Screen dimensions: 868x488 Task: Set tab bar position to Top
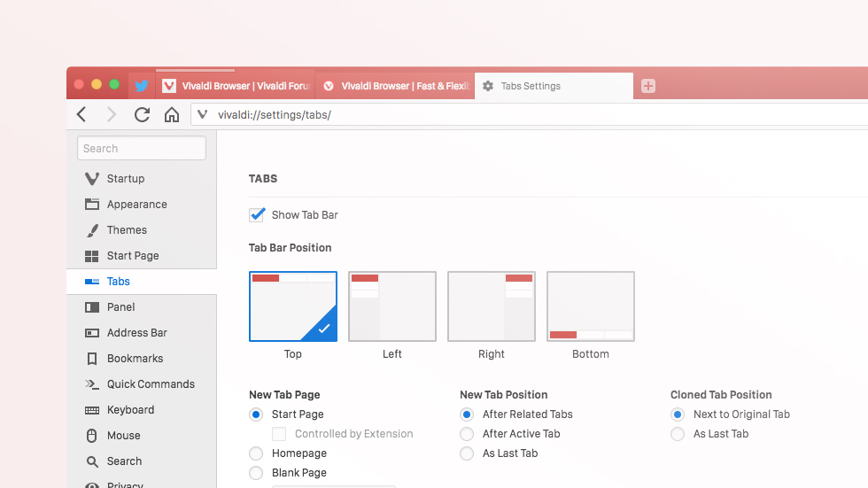pos(293,306)
